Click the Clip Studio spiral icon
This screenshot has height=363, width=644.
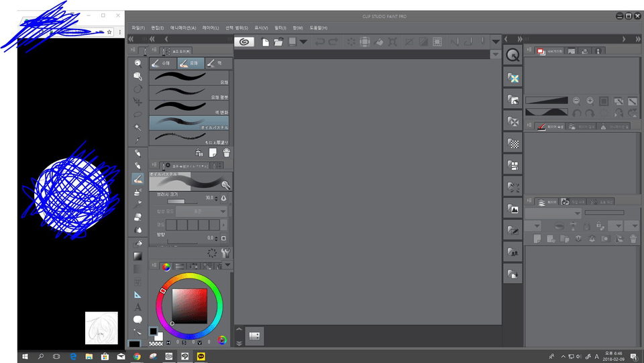(246, 42)
